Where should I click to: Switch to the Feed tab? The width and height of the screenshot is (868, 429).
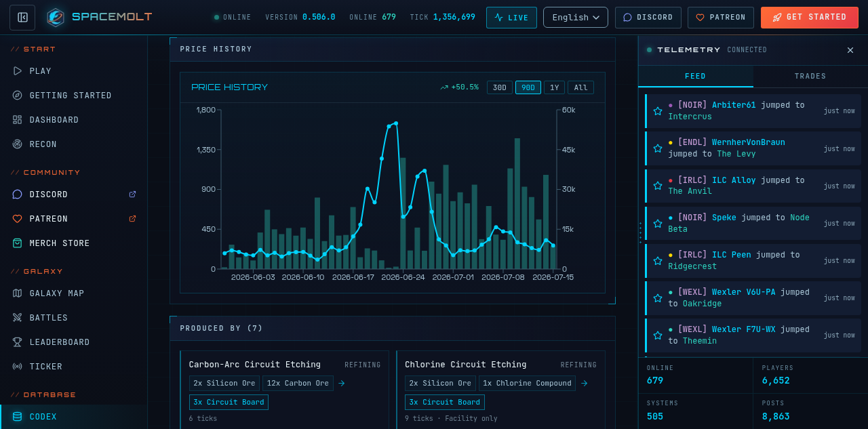(x=696, y=77)
